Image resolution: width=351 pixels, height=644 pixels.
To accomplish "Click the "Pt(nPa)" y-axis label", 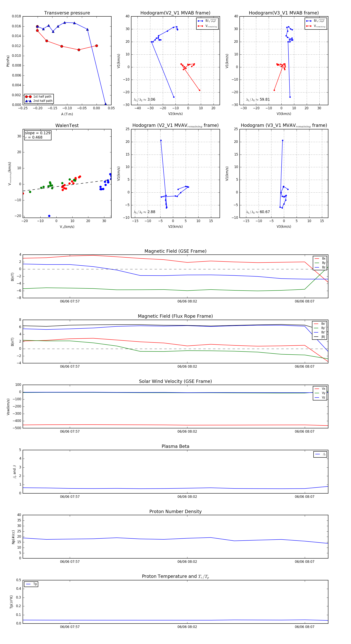I will click(8, 61).
